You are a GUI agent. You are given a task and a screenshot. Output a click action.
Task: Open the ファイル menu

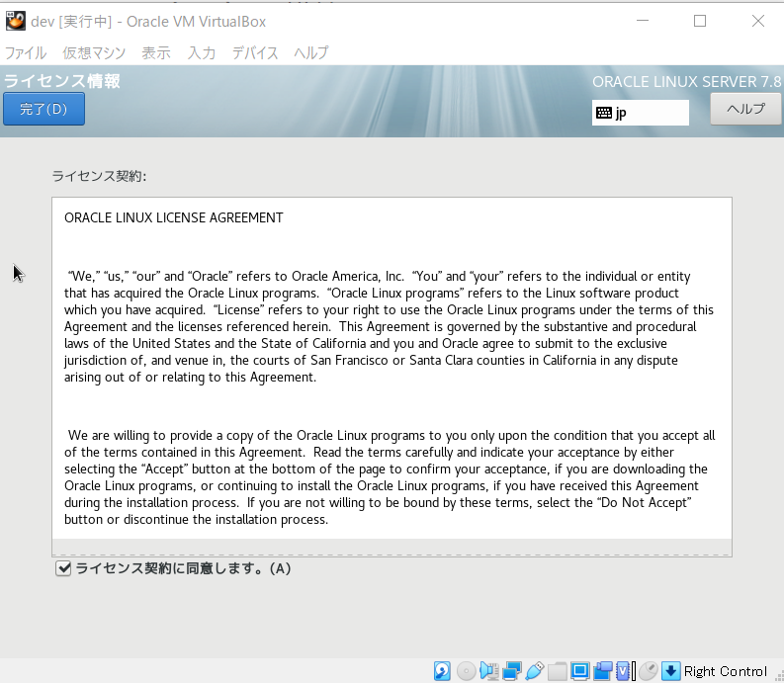click(x=26, y=52)
